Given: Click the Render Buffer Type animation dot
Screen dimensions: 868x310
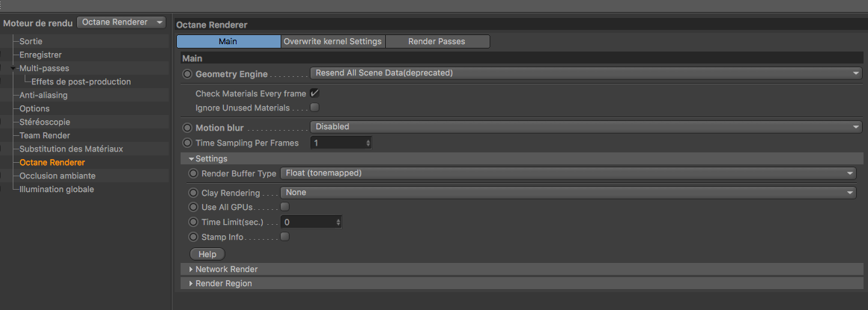Looking at the screenshot, I should pyautogui.click(x=193, y=173).
